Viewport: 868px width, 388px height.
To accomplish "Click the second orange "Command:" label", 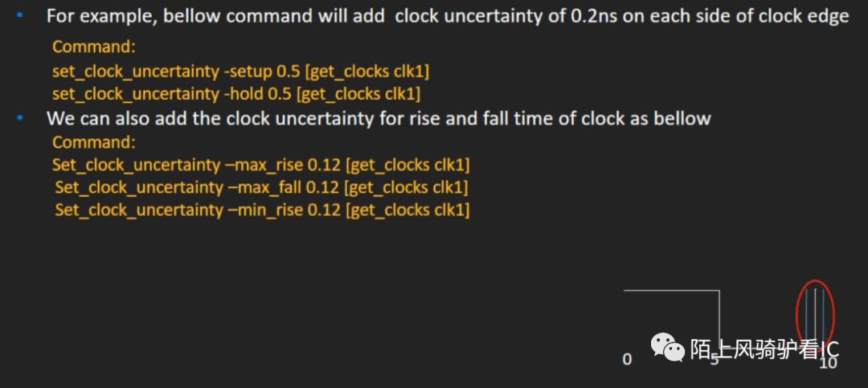I will click(94, 142).
